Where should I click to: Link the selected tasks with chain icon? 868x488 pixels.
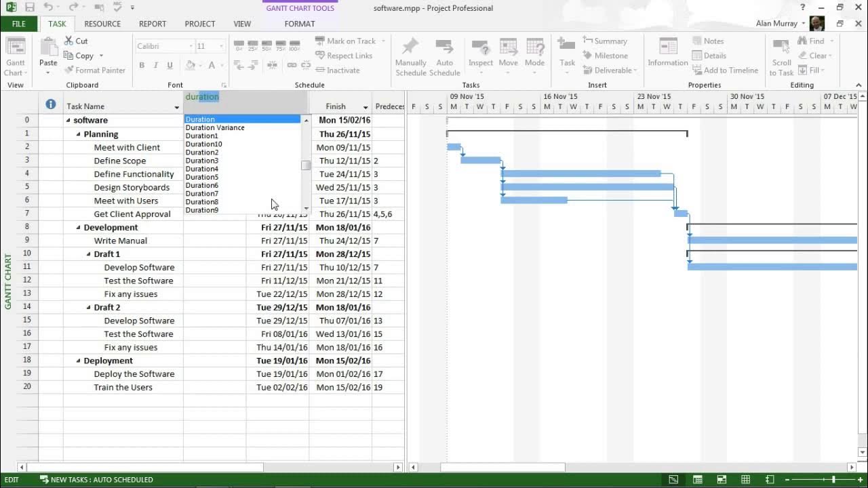click(x=292, y=65)
